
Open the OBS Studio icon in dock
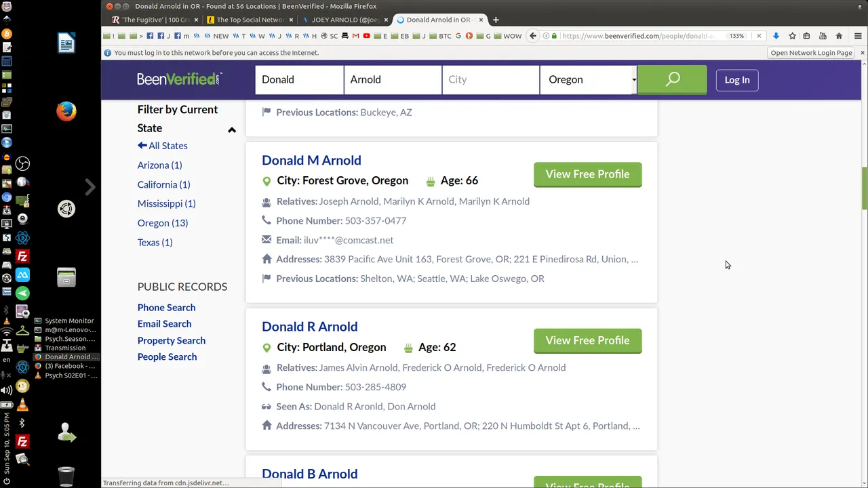(22, 163)
